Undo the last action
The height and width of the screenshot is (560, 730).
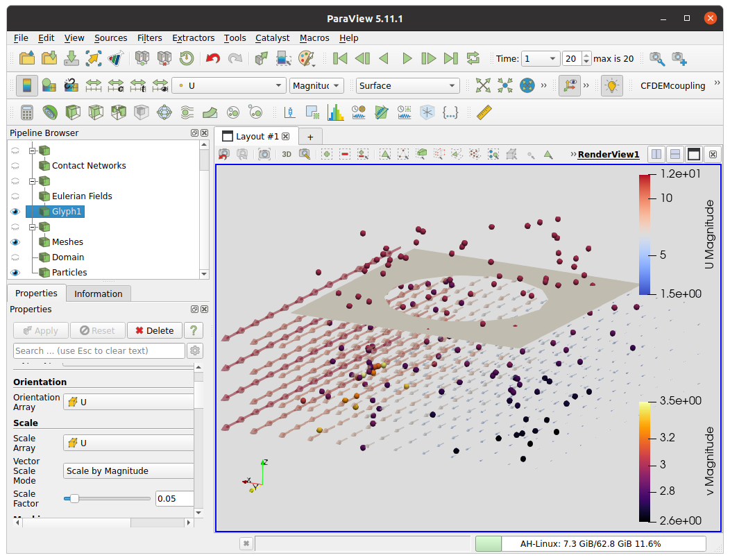pos(213,58)
